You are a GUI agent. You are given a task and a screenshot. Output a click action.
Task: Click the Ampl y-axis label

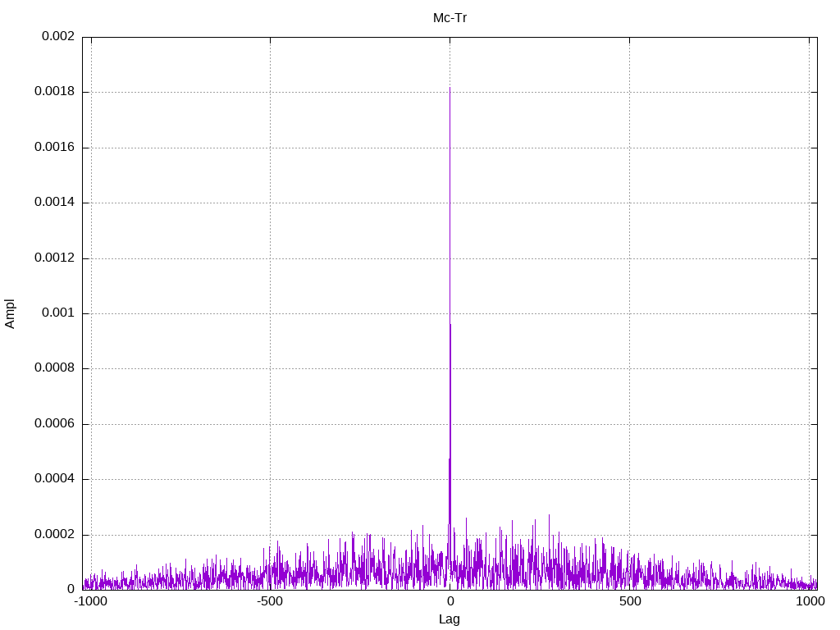(x=10, y=313)
